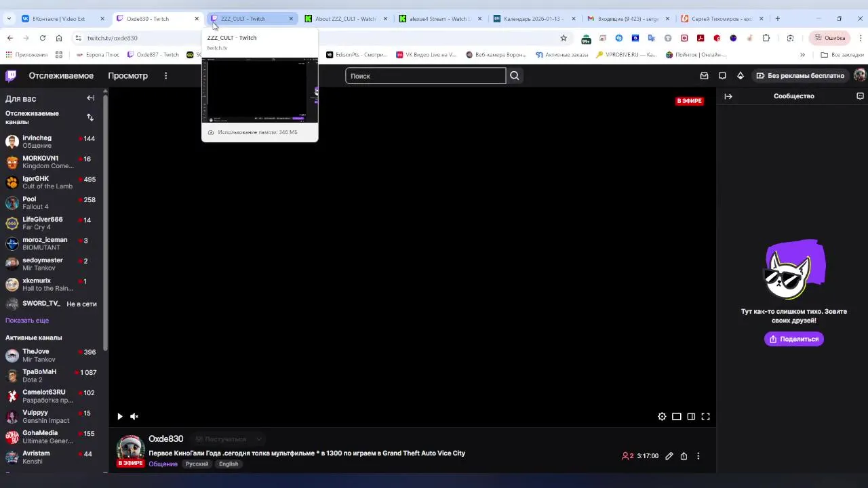Bookmark this page with the star icon
Viewport: 868px width, 488px height.
click(x=564, y=38)
